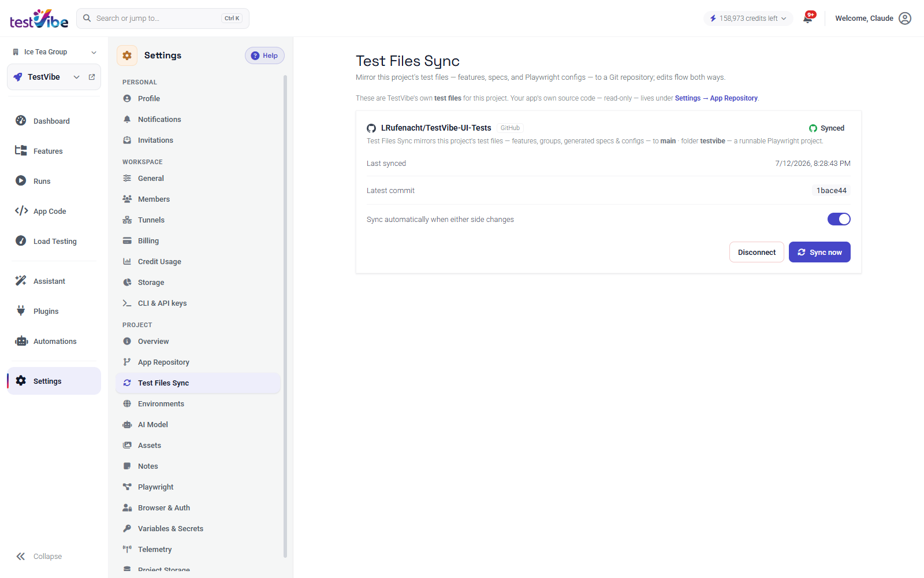Click the orange Settings header gear icon
Image resolution: width=924 pixels, height=578 pixels.
click(127, 55)
